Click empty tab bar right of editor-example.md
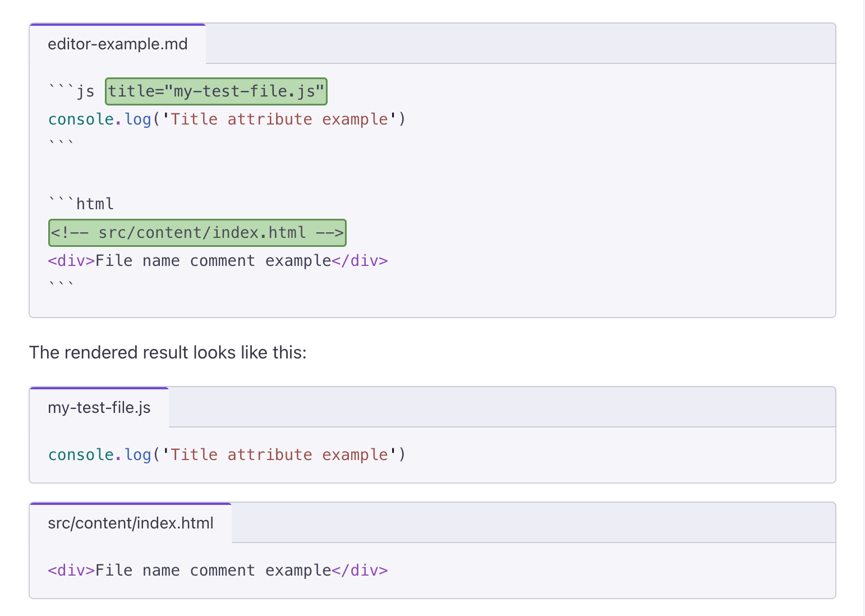The height and width of the screenshot is (616, 865). [520, 44]
